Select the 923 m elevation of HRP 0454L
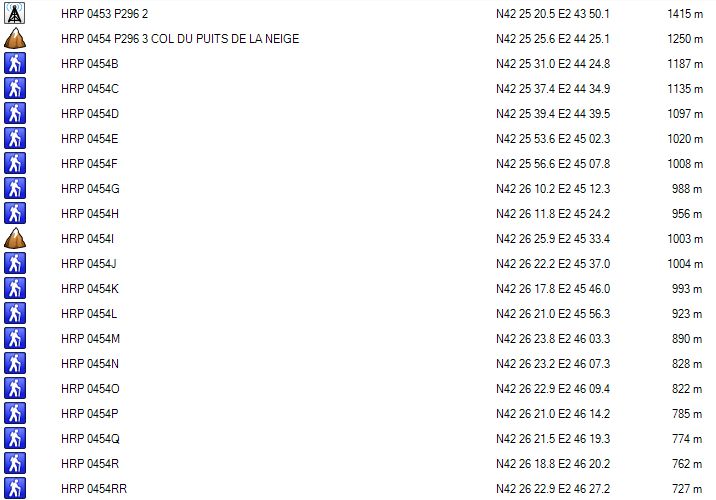 [x=687, y=314]
